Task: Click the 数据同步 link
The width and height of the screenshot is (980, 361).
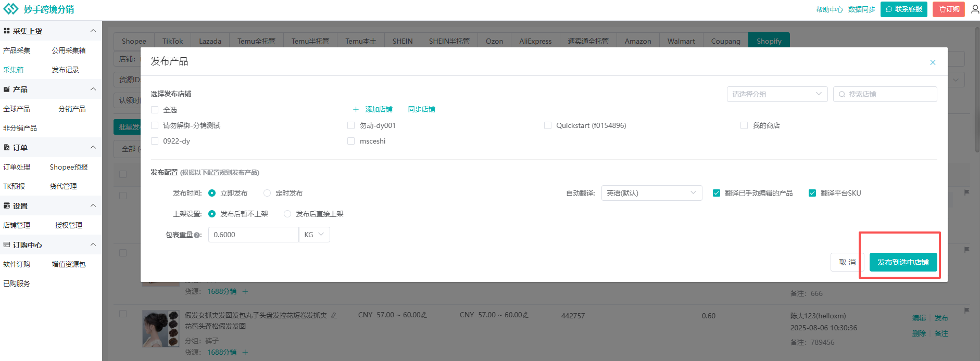Action: click(861, 9)
